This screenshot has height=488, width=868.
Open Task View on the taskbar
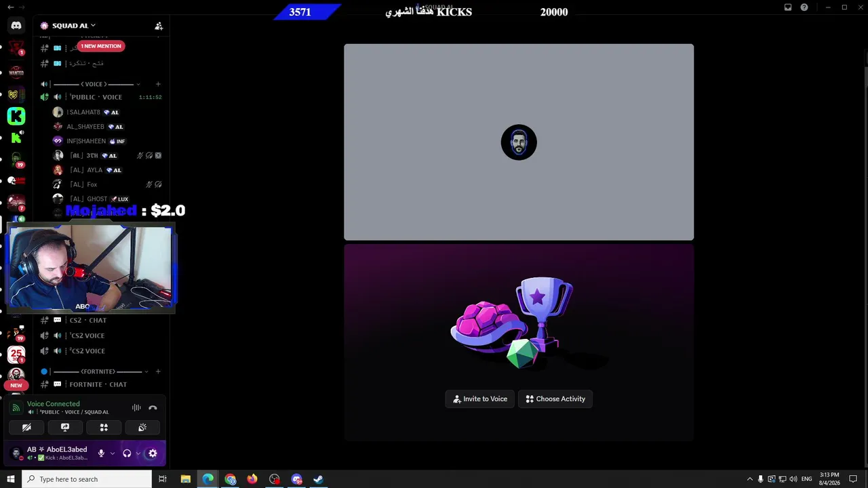163,479
